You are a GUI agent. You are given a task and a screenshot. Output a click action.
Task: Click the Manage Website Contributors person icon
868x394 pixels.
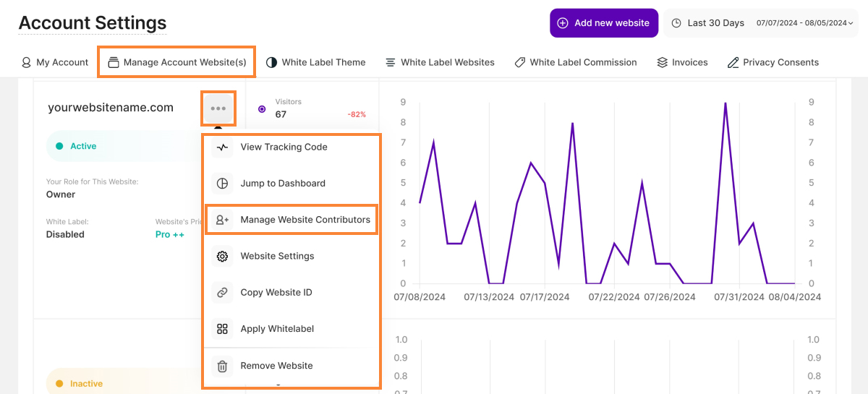pos(223,220)
